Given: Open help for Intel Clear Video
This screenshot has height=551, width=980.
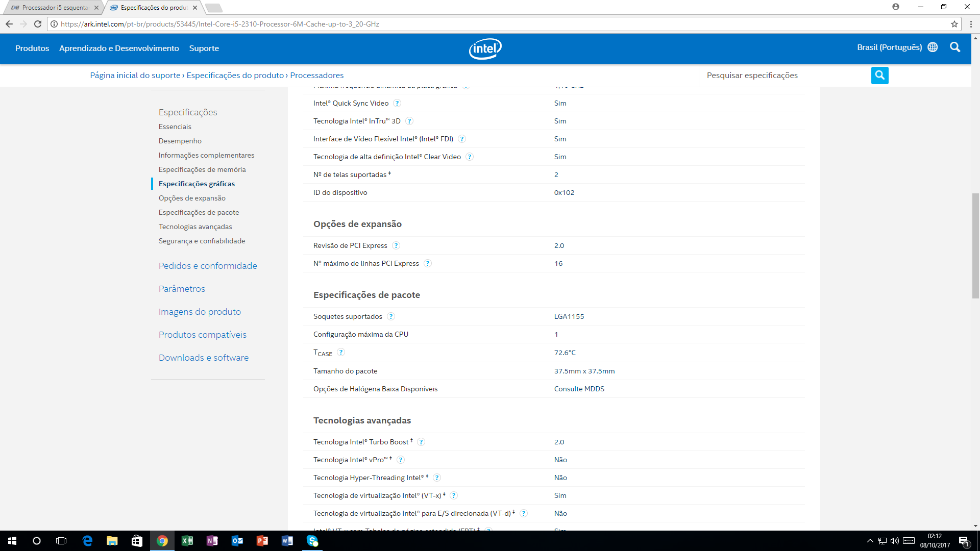Looking at the screenshot, I should tap(470, 157).
